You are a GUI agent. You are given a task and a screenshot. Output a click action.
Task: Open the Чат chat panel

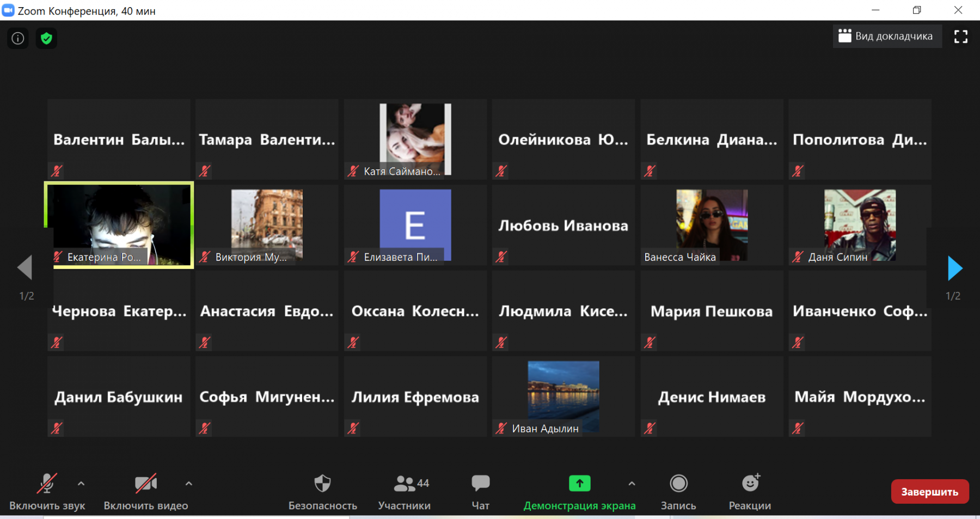coord(480,492)
